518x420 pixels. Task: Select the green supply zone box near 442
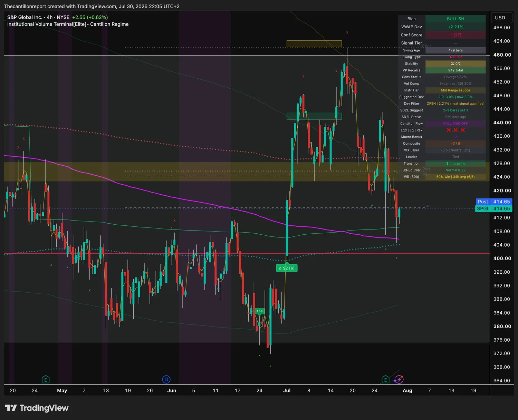314,116
